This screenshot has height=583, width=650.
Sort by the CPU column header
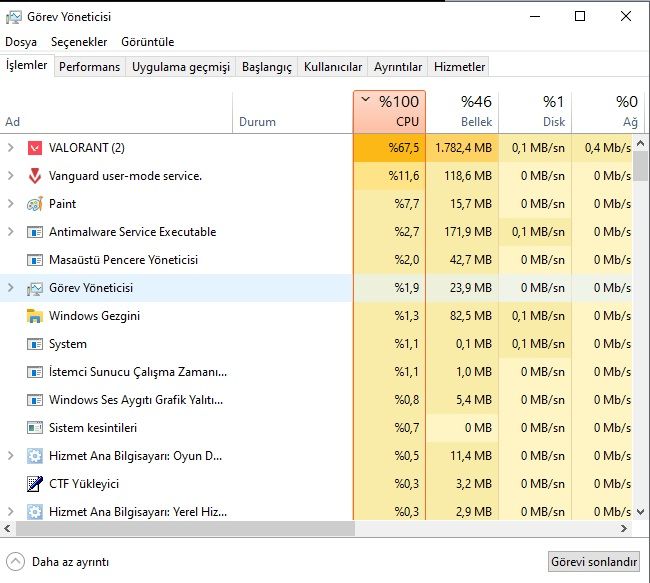pyautogui.click(x=389, y=112)
